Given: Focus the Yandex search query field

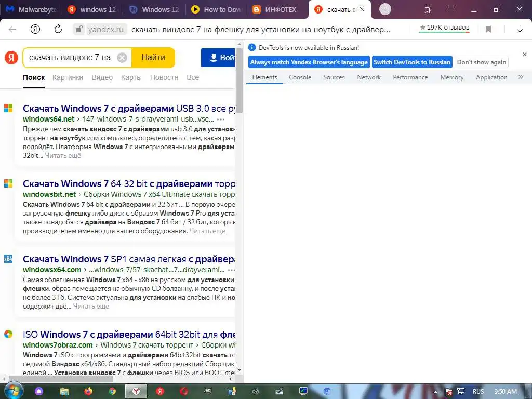Looking at the screenshot, I should coord(70,57).
